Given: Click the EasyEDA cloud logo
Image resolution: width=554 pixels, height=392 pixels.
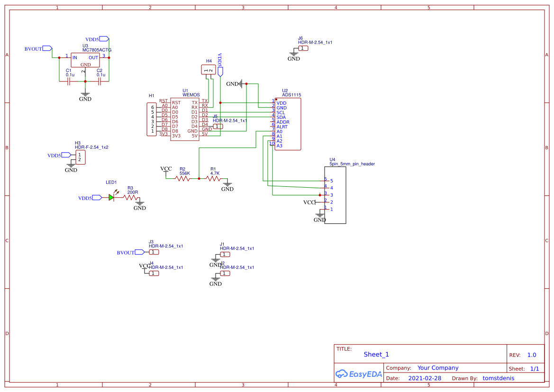Looking at the screenshot, I should click(359, 374).
